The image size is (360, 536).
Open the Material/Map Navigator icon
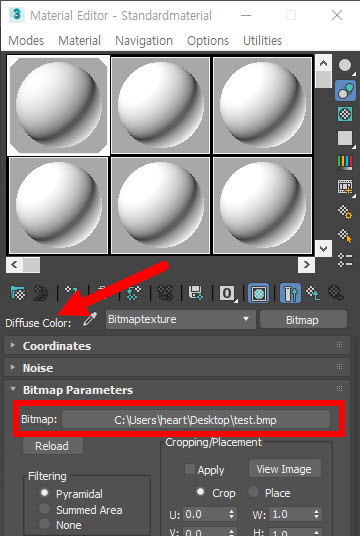point(345,260)
